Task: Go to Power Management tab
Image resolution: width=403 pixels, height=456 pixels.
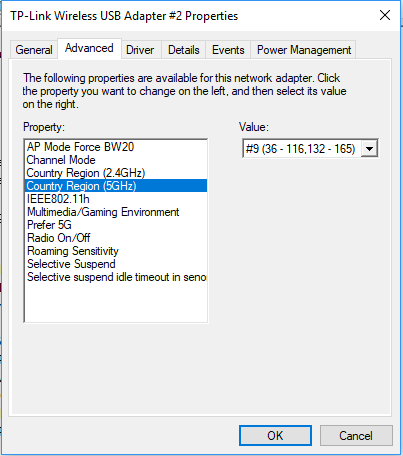Action: (x=304, y=50)
